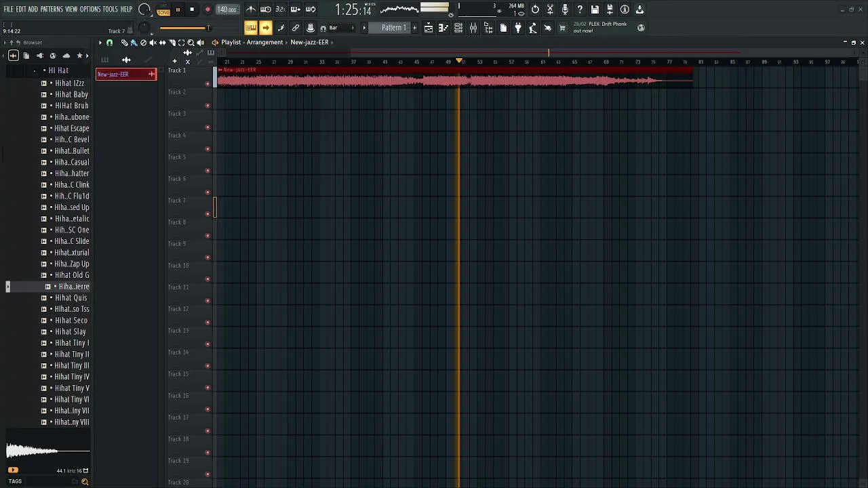
Task: Stop playback with the stop button
Action: click(x=192, y=9)
